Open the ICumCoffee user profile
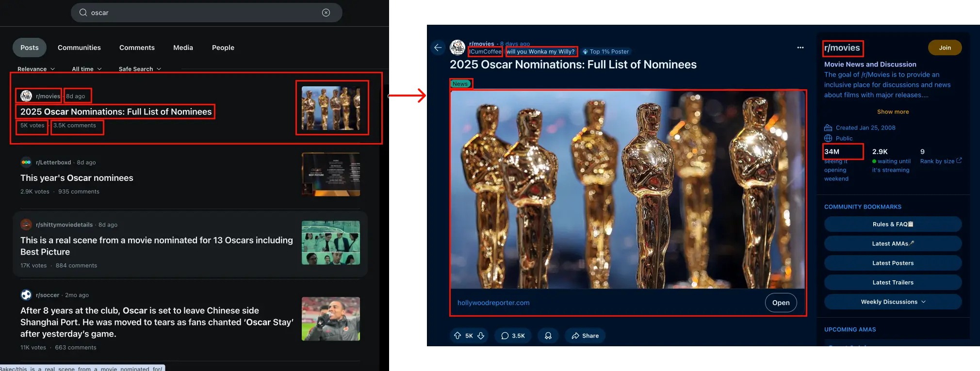 point(485,51)
